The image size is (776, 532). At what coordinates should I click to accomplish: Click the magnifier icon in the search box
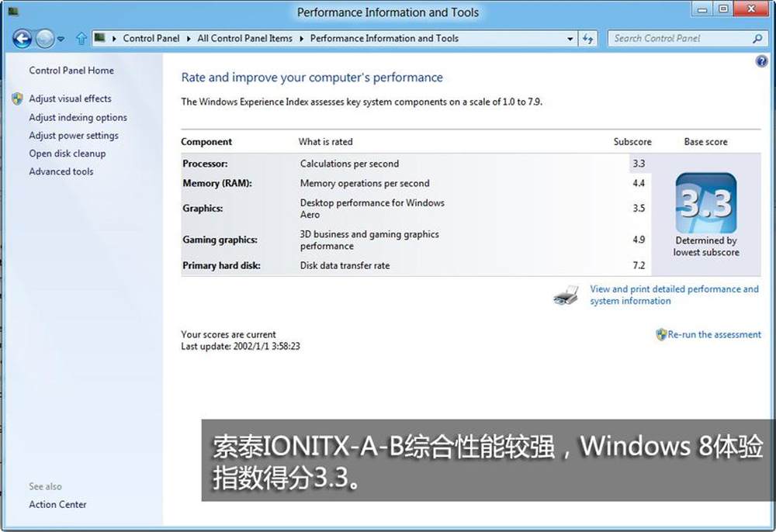[x=757, y=38]
